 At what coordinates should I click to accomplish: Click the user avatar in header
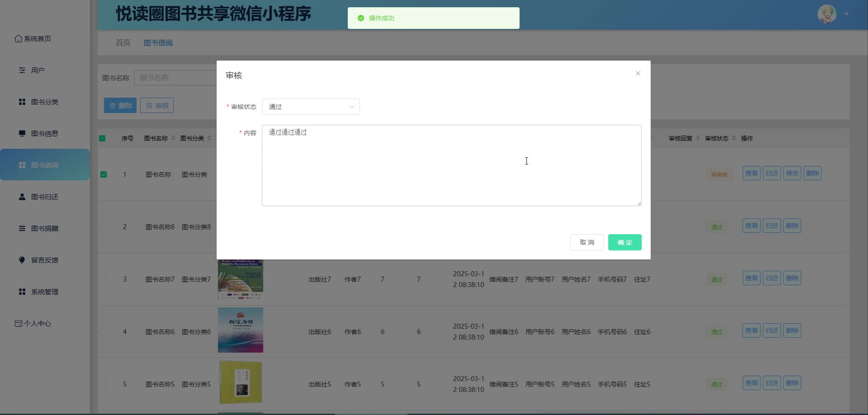tap(827, 14)
